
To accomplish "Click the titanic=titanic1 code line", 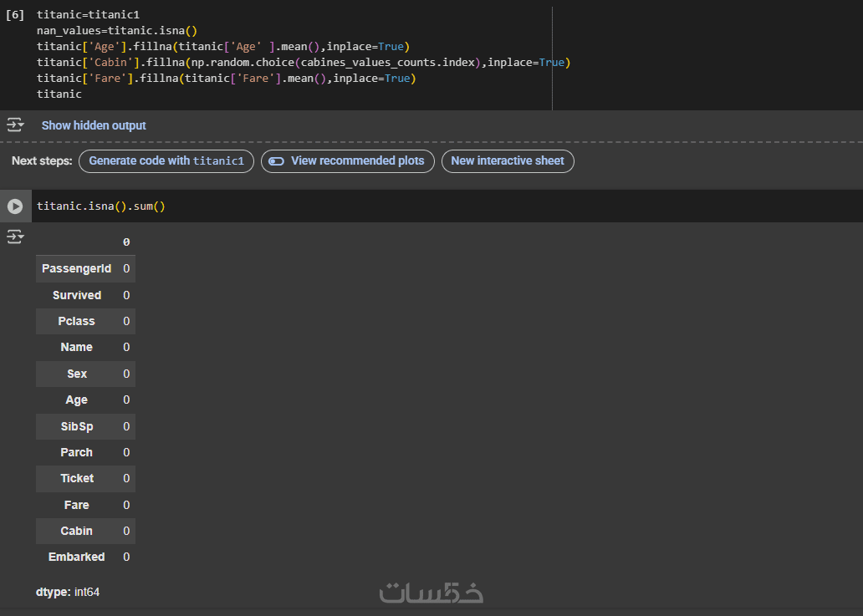I will [x=88, y=15].
